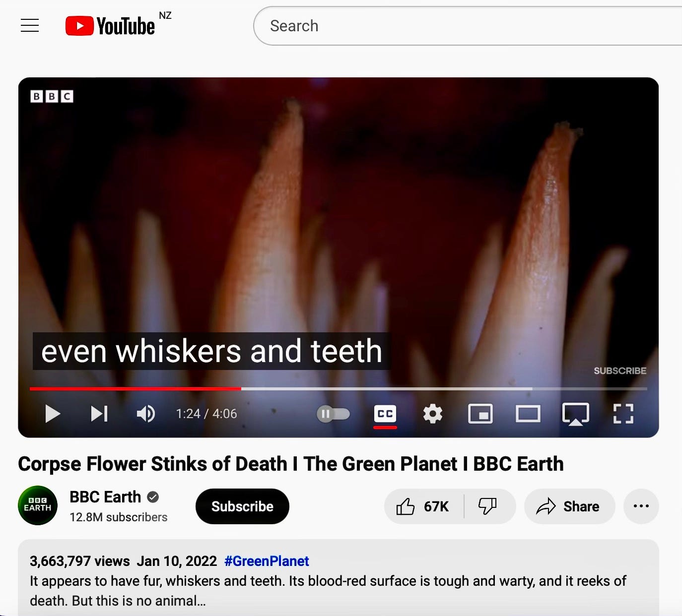Toggle the autoplay switch
682x616 pixels.
pos(334,414)
